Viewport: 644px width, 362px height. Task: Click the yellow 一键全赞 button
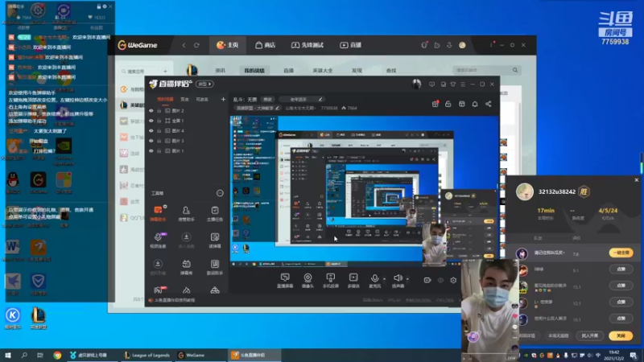pos(621,253)
